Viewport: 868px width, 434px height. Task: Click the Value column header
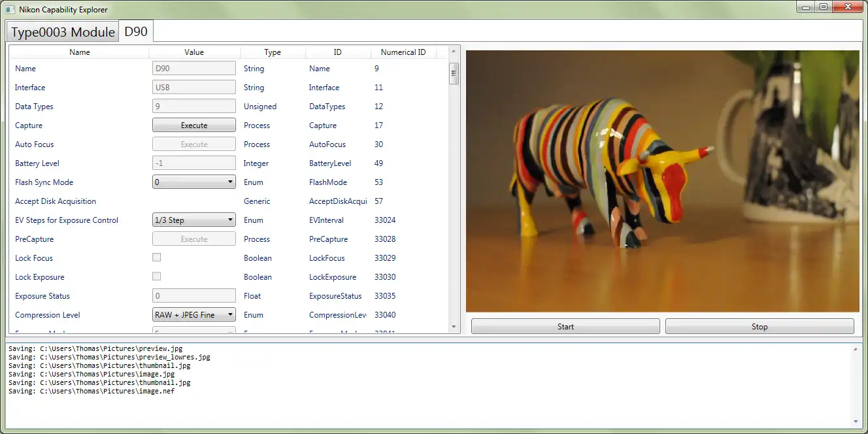pos(194,52)
